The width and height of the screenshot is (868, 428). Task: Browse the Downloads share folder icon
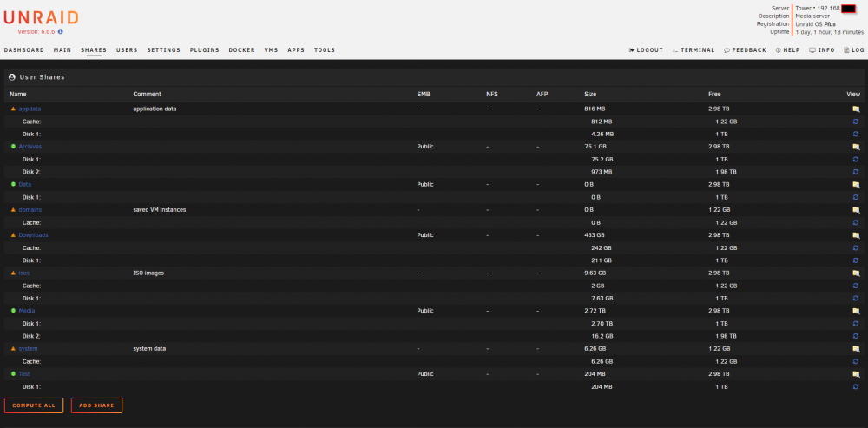click(856, 235)
